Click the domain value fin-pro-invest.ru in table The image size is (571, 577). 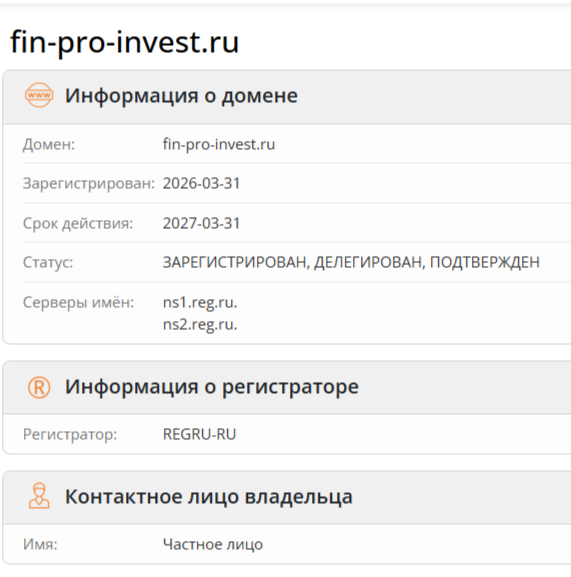pyautogui.click(x=219, y=144)
